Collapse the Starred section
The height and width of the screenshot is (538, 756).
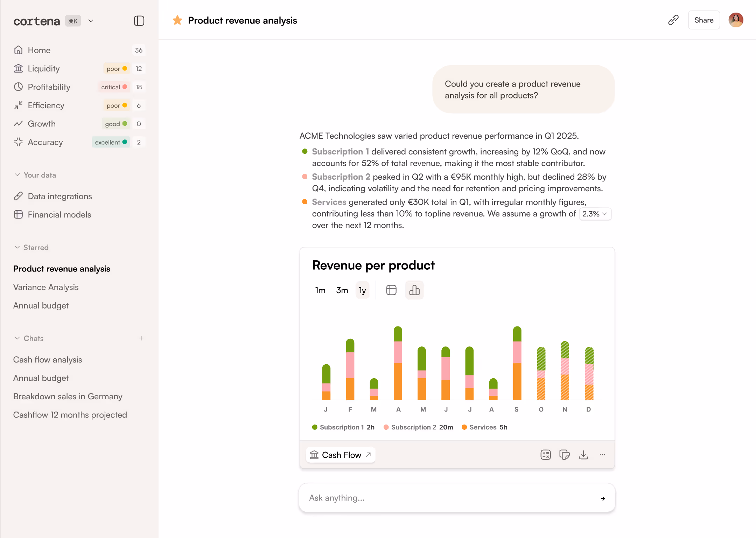click(31, 247)
